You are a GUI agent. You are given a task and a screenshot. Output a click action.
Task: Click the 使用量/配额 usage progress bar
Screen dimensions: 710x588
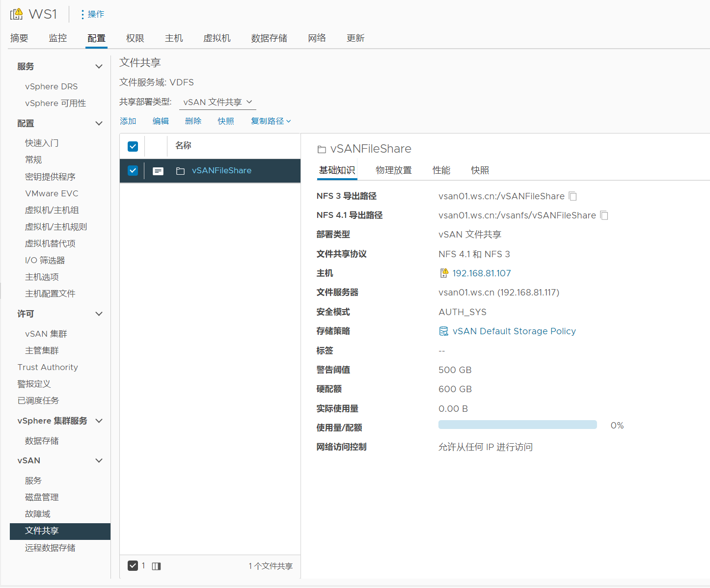coord(518,425)
